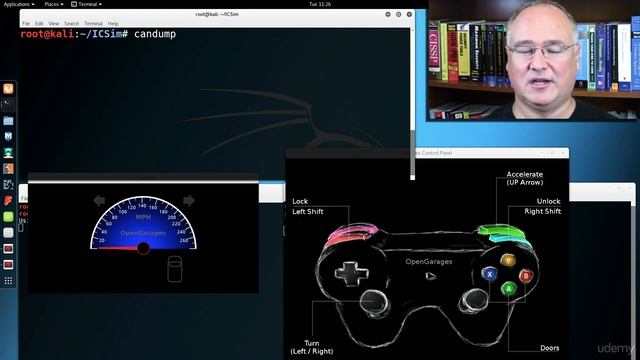The width and height of the screenshot is (640, 360).
Task: Click the Left Shift label in Control Panel
Action: 308,211
